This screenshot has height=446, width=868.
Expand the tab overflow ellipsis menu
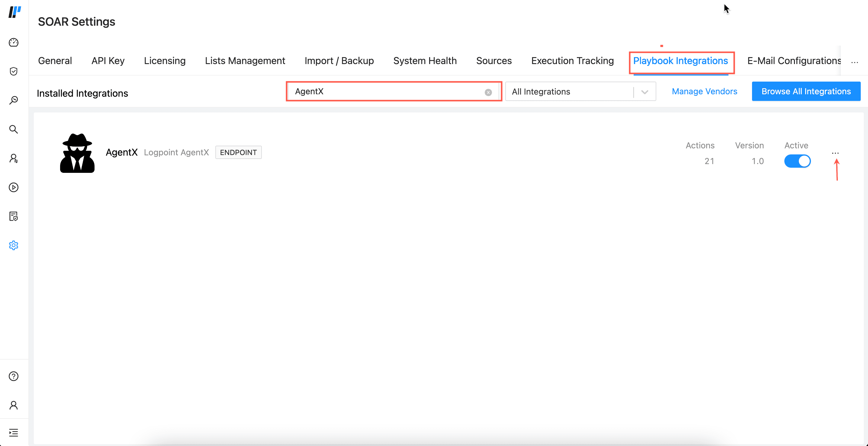pyautogui.click(x=854, y=62)
